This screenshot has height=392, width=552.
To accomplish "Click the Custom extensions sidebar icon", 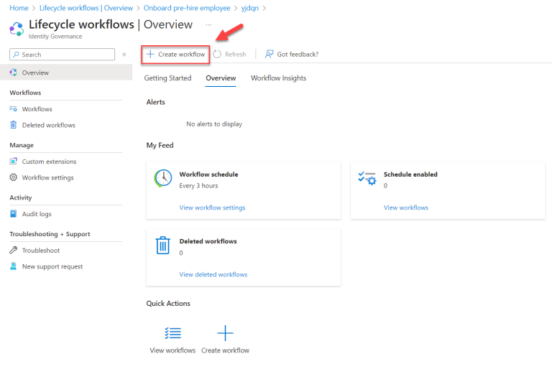I will pyautogui.click(x=14, y=161).
